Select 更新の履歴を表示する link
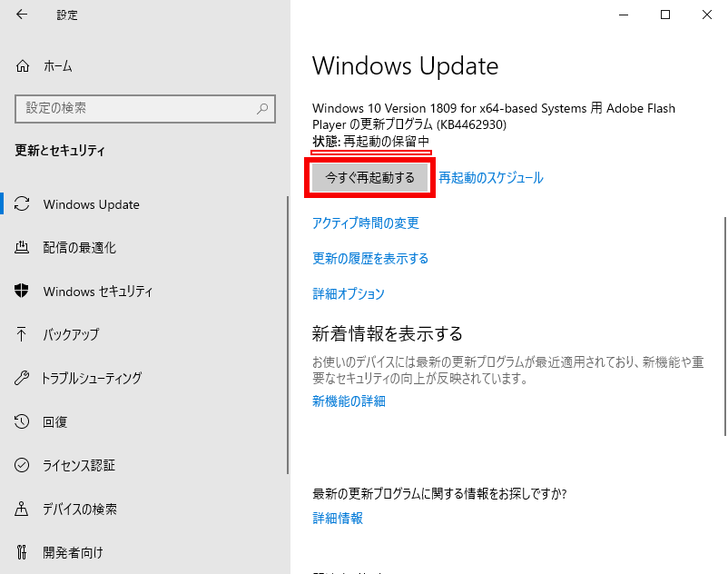Viewport: 728px width, 574px height. (369, 259)
